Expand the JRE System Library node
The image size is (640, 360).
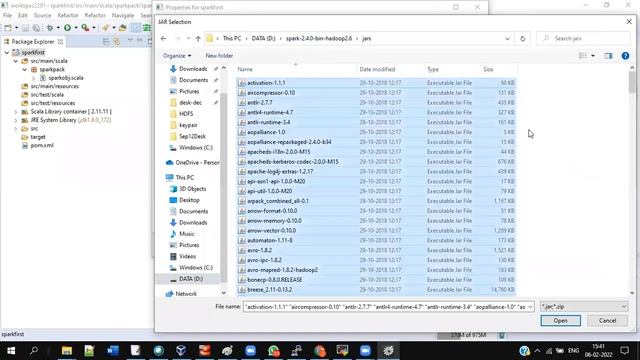click(x=16, y=120)
